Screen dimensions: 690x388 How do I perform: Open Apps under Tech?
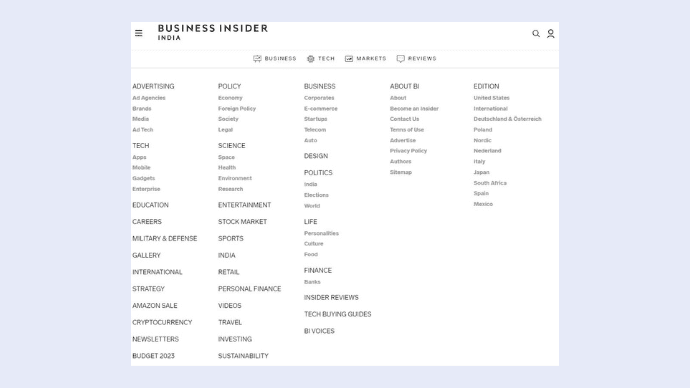pos(139,157)
